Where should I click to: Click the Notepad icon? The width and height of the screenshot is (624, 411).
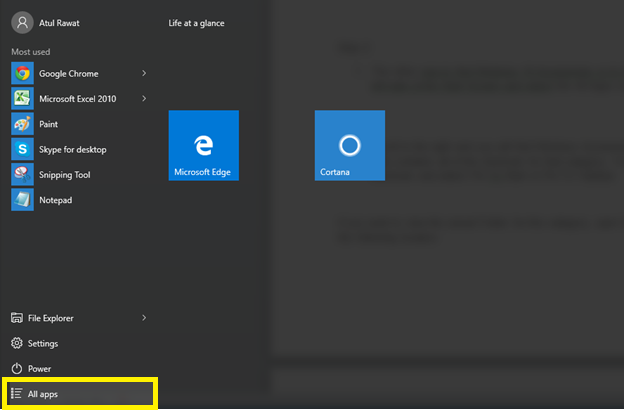click(22, 200)
